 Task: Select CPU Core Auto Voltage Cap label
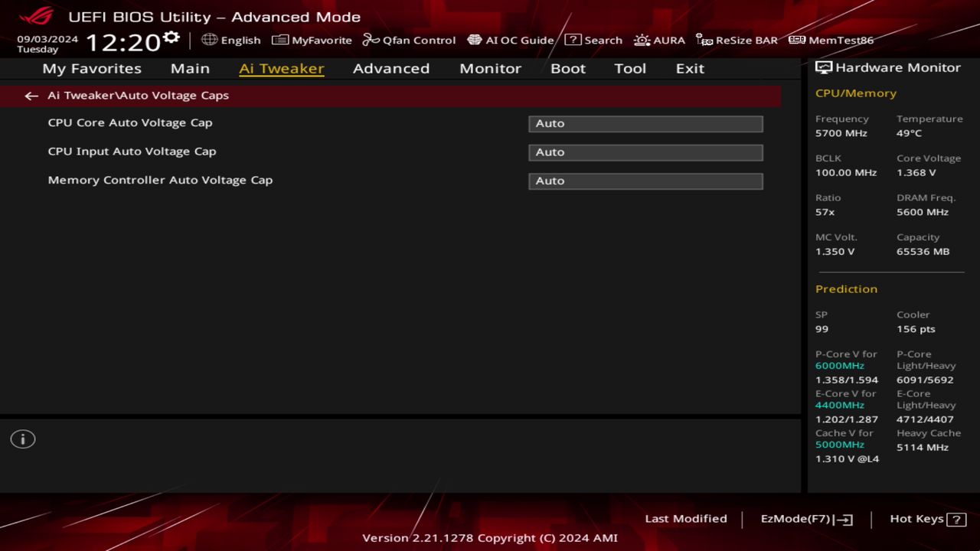click(x=130, y=122)
